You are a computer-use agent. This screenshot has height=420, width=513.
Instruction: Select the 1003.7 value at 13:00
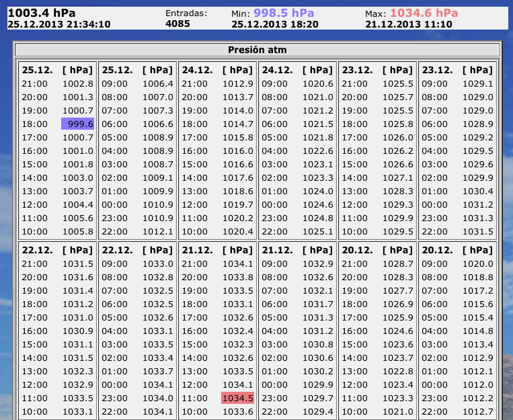78,191
